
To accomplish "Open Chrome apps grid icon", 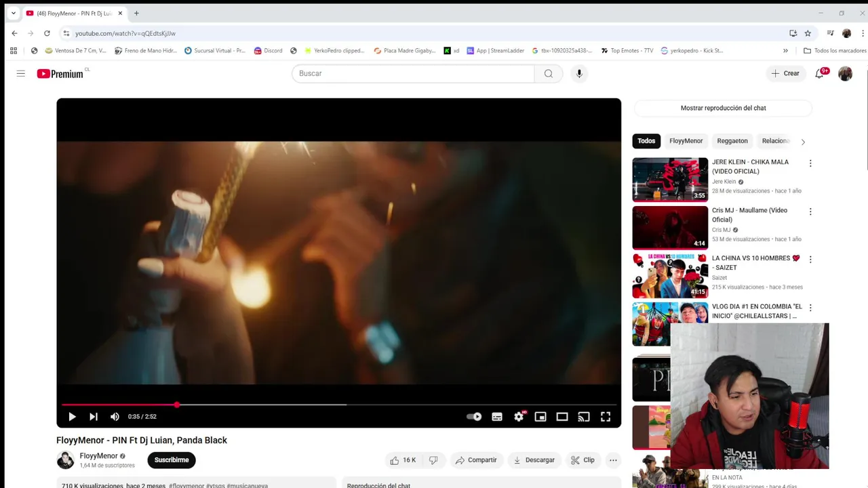I will pyautogui.click(x=14, y=50).
